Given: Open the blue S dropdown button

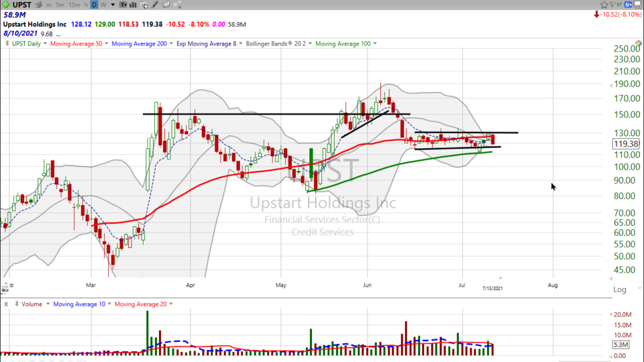Looking at the screenshot, I should pos(628,5).
